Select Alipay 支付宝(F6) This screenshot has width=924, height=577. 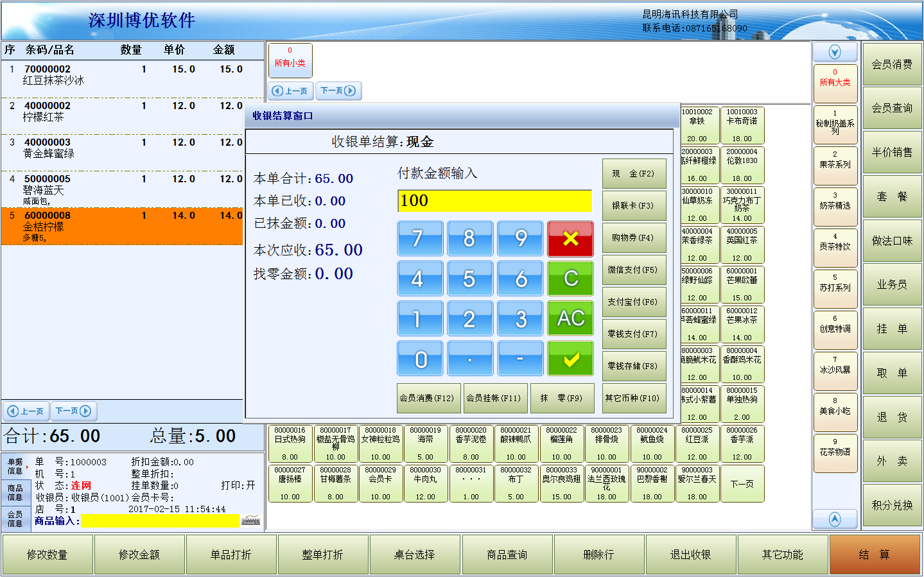(634, 302)
